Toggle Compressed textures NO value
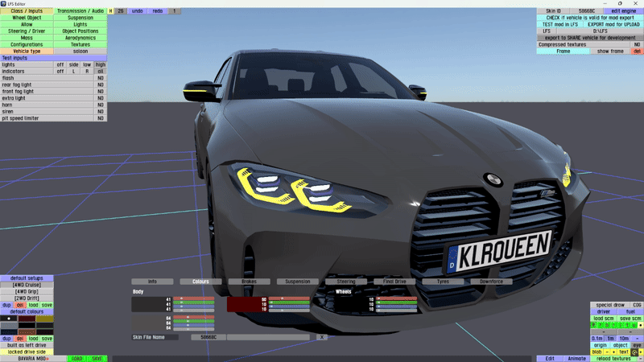 coord(637,44)
